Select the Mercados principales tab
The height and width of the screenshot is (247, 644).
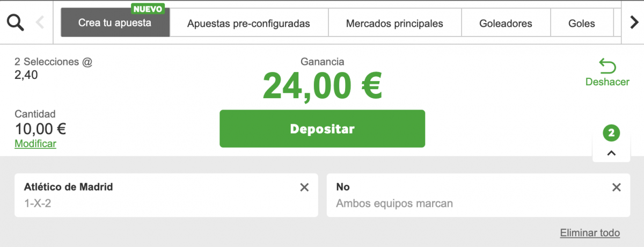[x=394, y=23]
